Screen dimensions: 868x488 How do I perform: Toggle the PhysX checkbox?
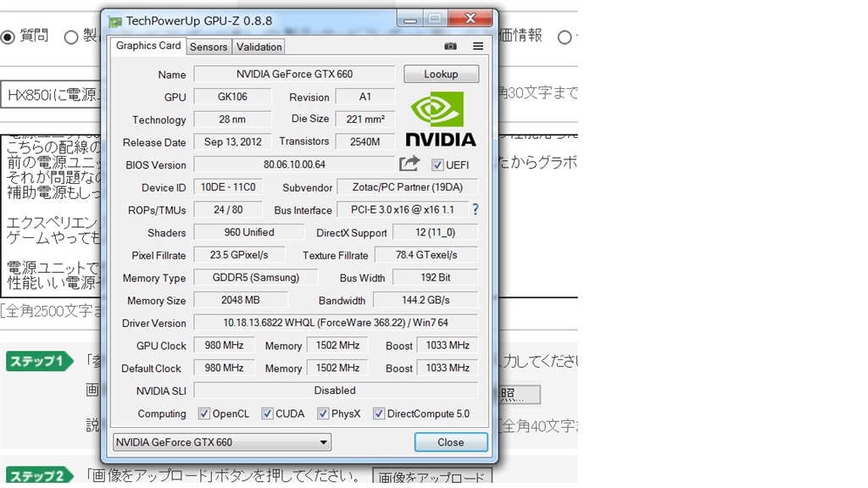pos(323,413)
